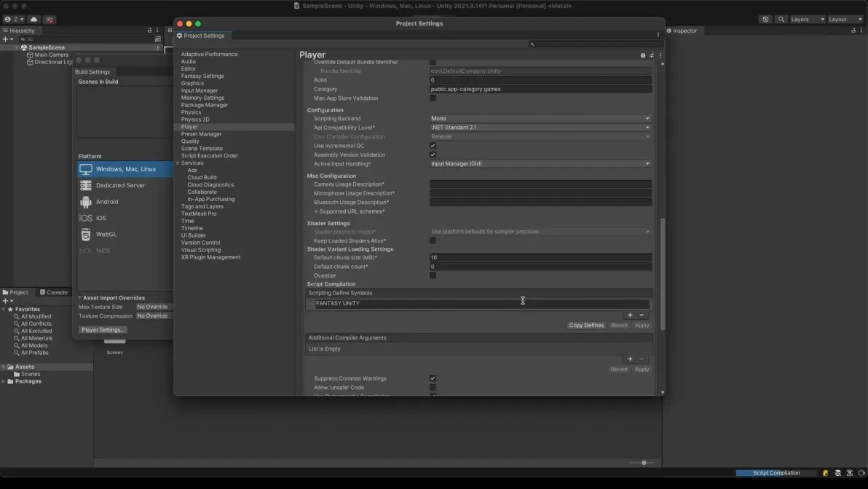Lock the Hierarchy panel
The width and height of the screenshot is (868, 489).
point(149,31)
